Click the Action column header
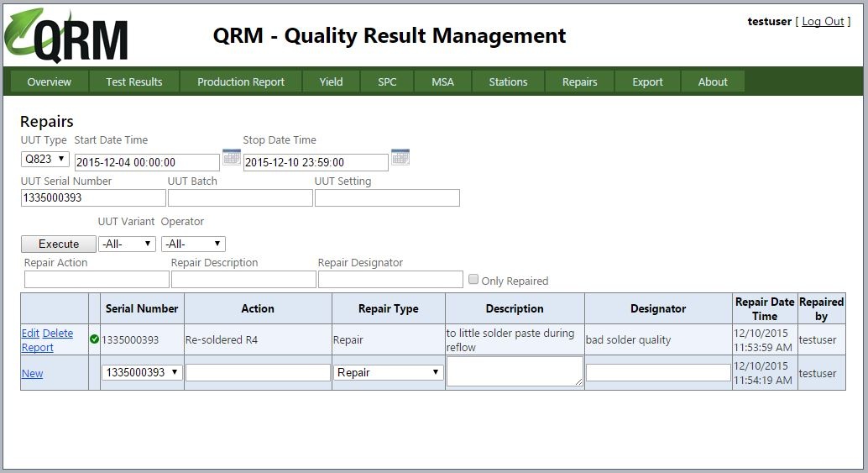 (258, 308)
